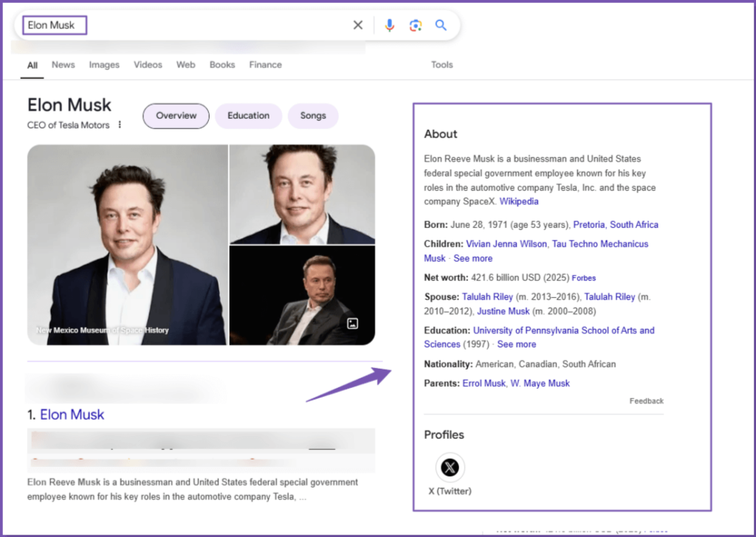Open the Books search tab
Image resolution: width=756 pixels, height=537 pixels.
(x=221, y=65)
